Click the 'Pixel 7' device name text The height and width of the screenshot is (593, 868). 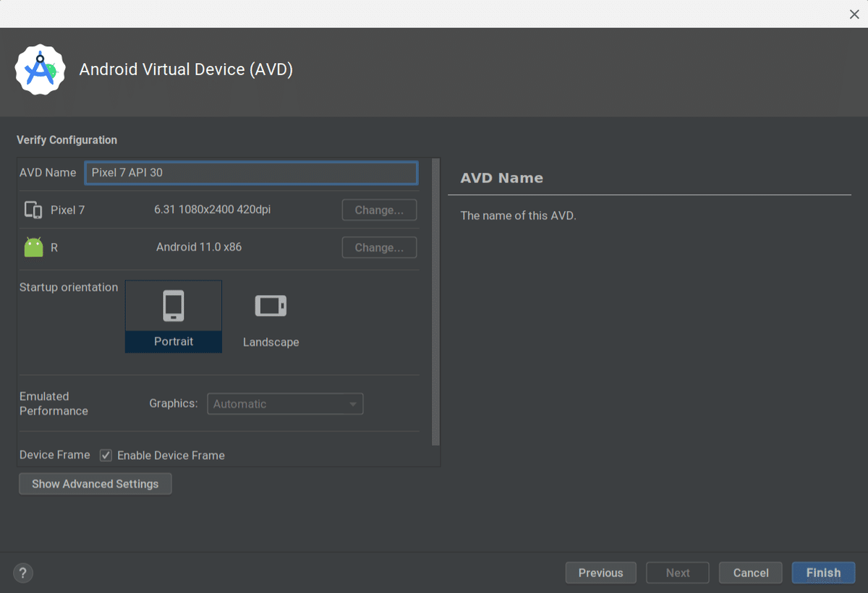67,210
